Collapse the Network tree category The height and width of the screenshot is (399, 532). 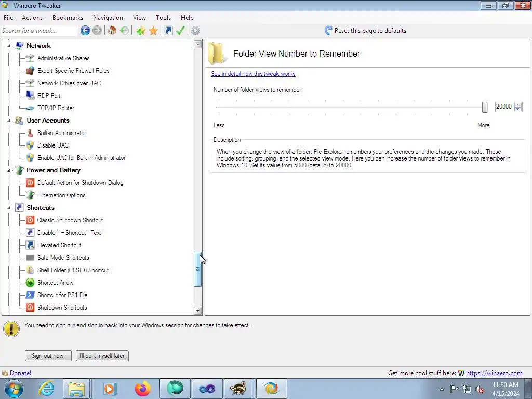[9, 46]
